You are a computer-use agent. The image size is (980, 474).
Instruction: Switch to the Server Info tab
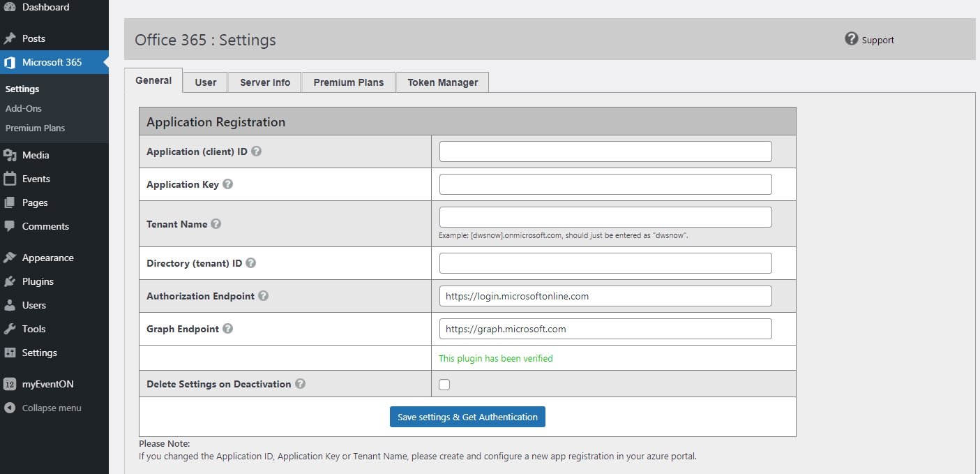(x=265, y=82)
